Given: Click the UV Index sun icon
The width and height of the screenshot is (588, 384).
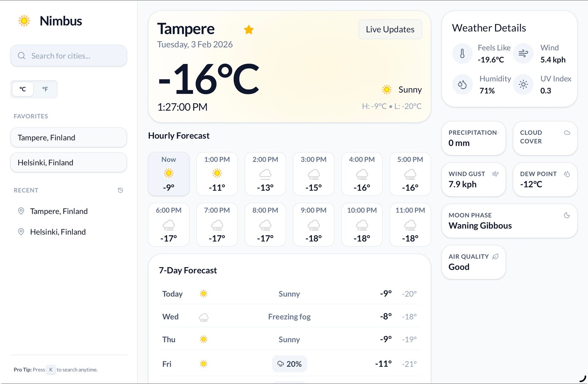Looking at the screenshot, I should tap(523, 84).
